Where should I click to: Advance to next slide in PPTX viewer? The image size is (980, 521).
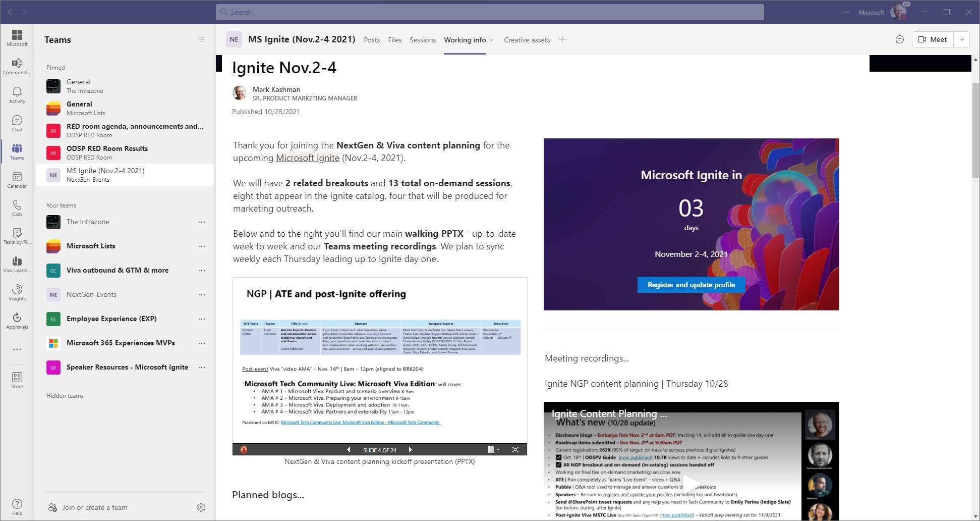410,450
